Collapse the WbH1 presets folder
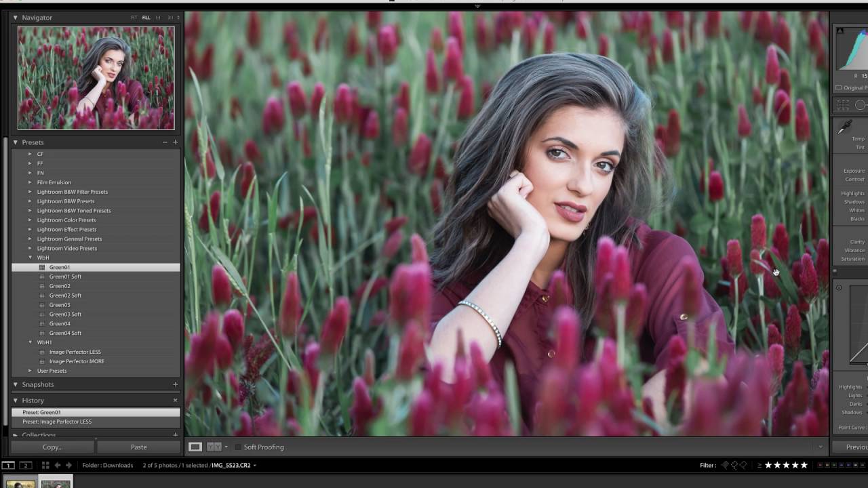The width and height of the screenshot is (868, 488). coord(30,342)
